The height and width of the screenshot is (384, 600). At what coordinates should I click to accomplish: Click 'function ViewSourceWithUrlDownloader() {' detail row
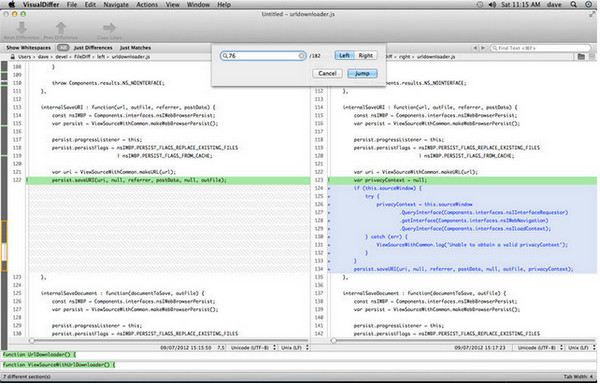[x=59, y=364]
